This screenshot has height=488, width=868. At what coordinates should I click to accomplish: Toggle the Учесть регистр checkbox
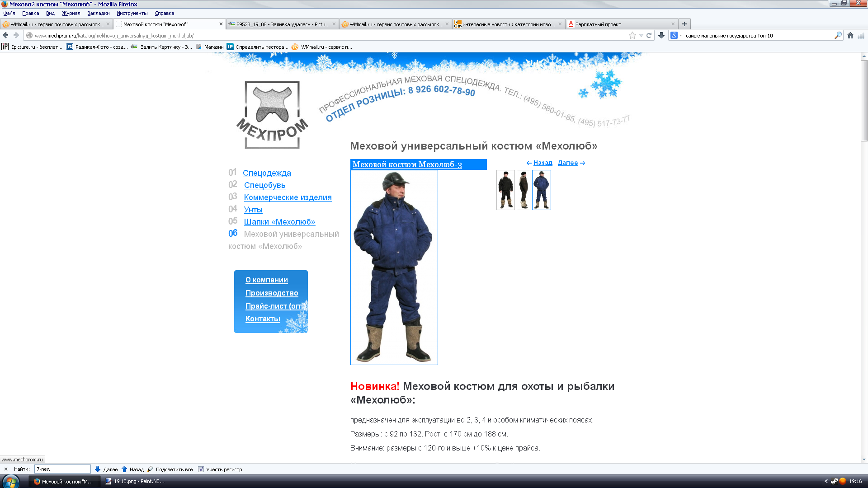[x=201, y=469]
